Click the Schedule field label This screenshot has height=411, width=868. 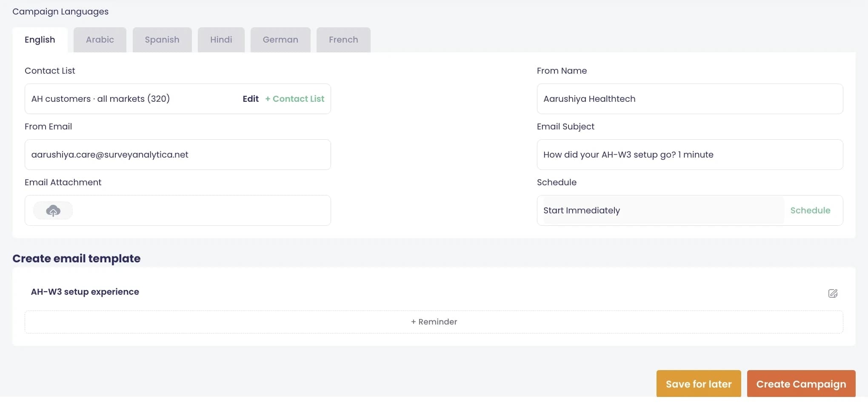point(557,182)
